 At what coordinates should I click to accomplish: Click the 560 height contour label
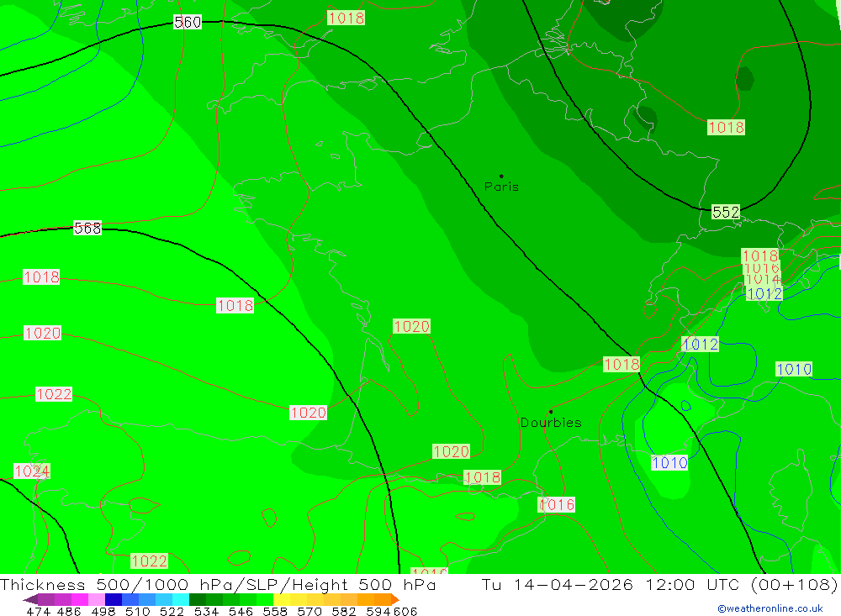[x=188, y=22]
